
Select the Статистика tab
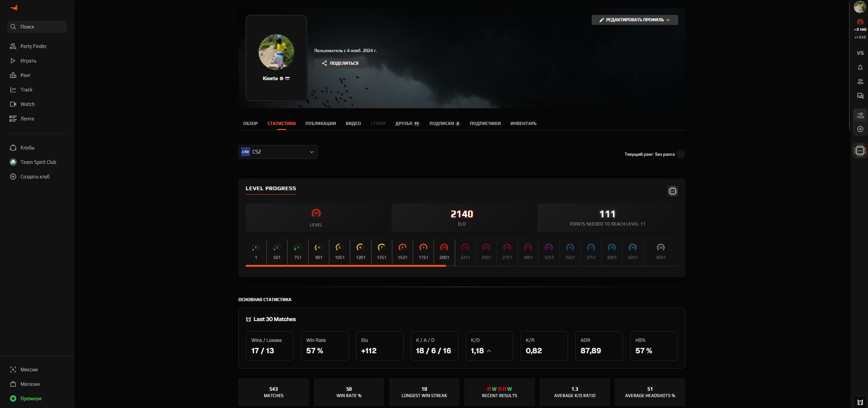pyautogui.click(x=281, y=123)
